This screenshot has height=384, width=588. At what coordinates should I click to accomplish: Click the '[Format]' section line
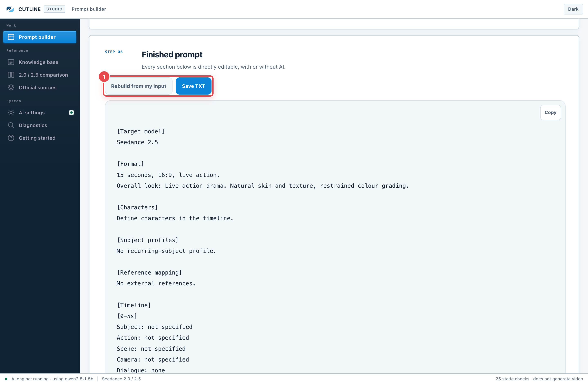click(130, 164)
